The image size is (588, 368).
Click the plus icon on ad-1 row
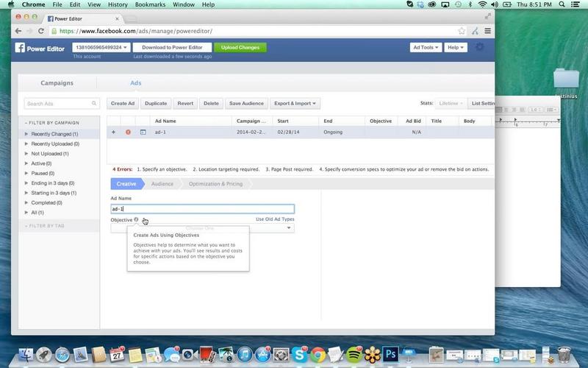click(114, 132)
